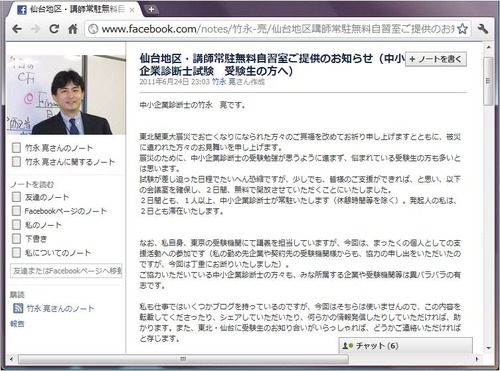The width and height of the screenshot is (500, 371).
Task: Click the browser back arrow
Action: click(x=17, y=29)
